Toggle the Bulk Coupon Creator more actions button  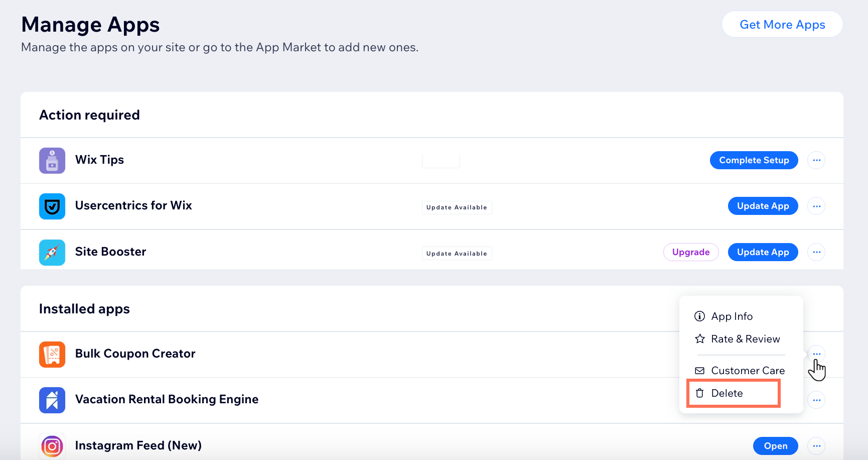tap(816, 354)
